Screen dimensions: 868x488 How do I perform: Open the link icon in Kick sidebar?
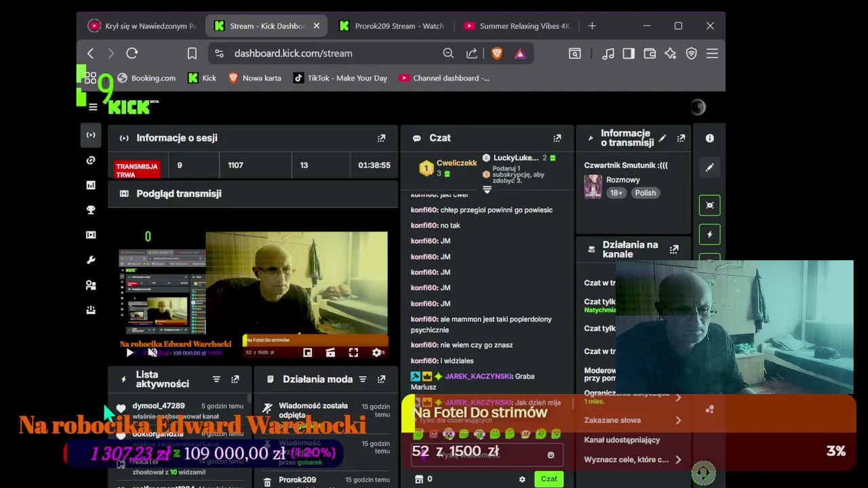(91, 160)
